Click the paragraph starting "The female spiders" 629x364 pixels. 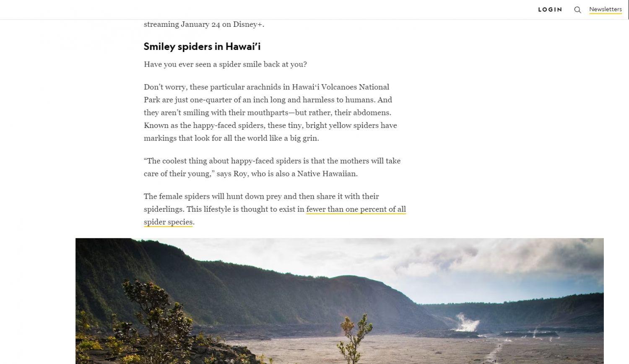pos(275,209)
